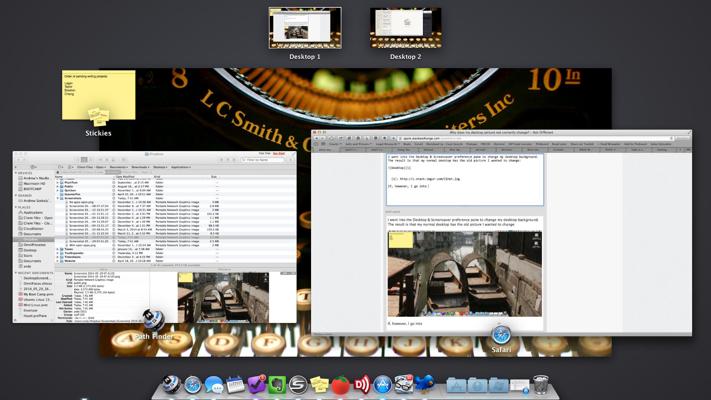Collapse PLACES section in Path Finder sidebar
The image size is (711, 400).
[16, 207]
